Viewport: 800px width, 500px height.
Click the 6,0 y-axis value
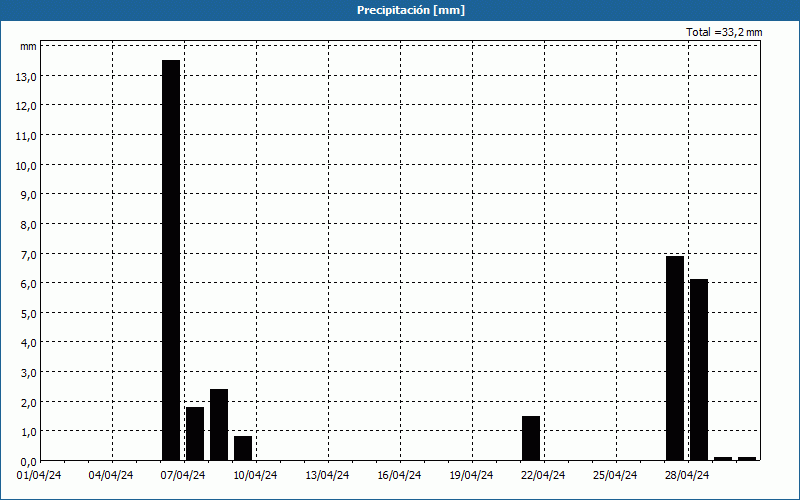(28, 284)
